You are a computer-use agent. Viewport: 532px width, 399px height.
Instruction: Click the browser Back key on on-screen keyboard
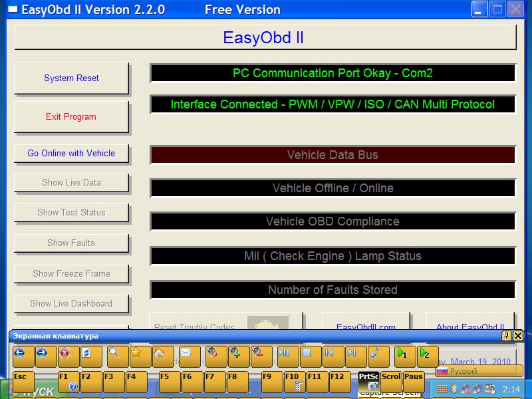point(20,354)
